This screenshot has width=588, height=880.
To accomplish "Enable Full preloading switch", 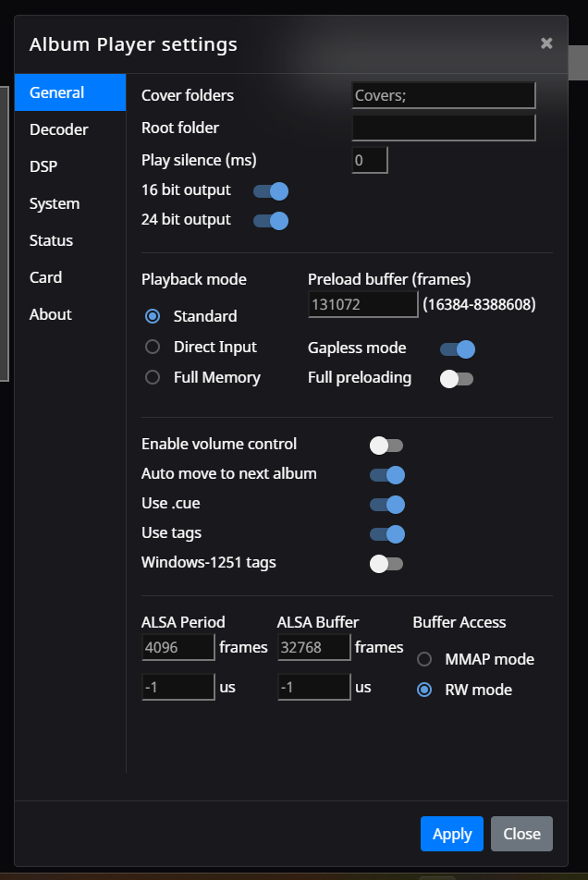I will coord(457,379).
